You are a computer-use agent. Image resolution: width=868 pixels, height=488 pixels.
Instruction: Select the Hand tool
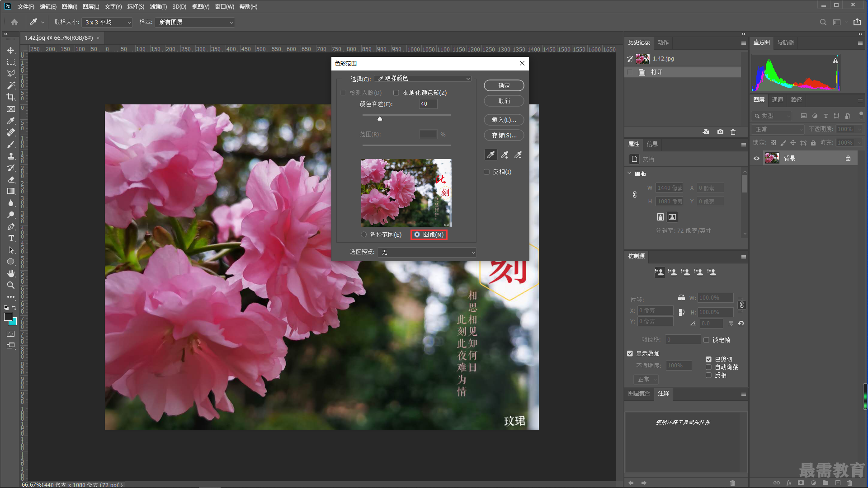[11, 273]
